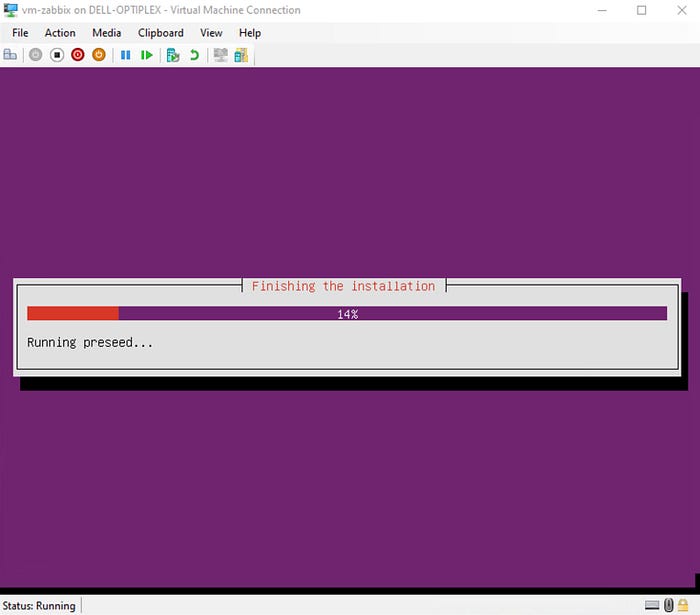Image resolution: width=700 pixels, height=615 pixels.
Task: Click the share/resources toolbar icon
Action: [241, 55]
